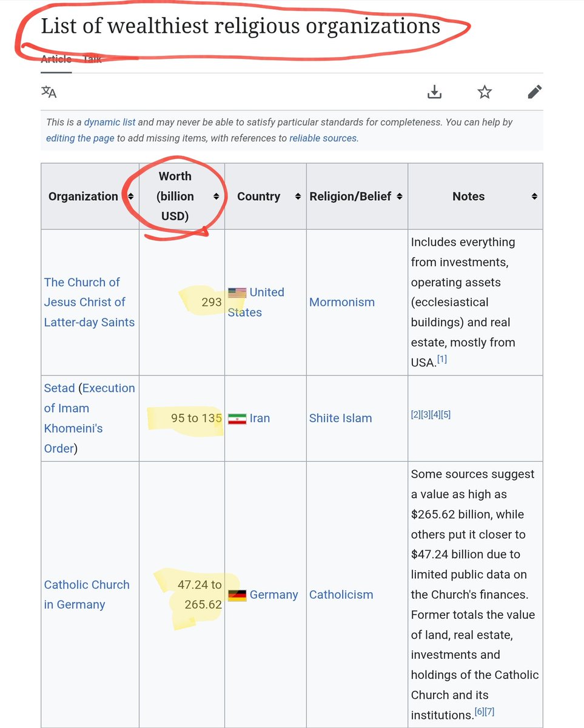Image resolution: width=584 pixels, height=728 pixels.
Task: Select the 47.24 to 265.62 worth value
Action: click(200, 595)
